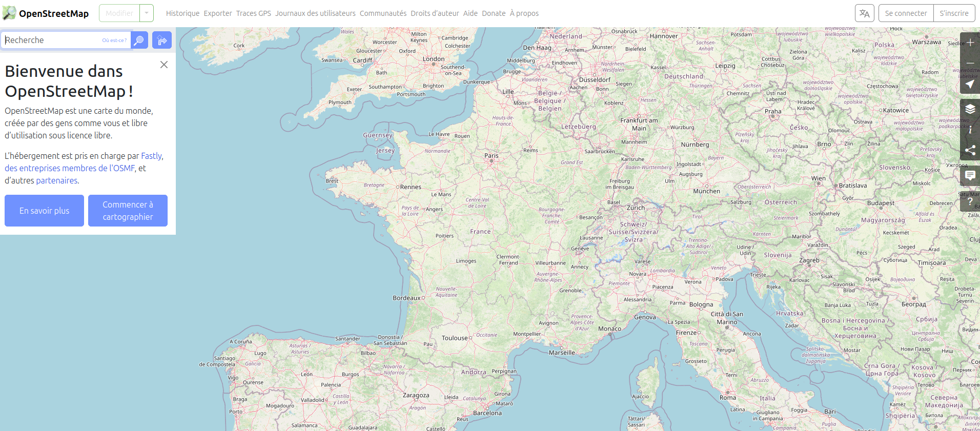Show my location arrow icon
Viewport: 980px width, 431px height.
[x=970, y=84]
